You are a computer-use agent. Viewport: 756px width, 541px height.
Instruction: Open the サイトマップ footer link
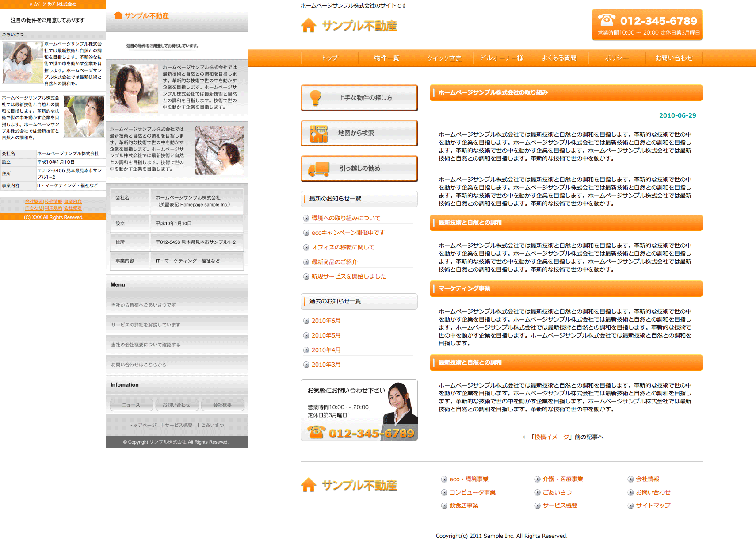(x=653, y=506)
